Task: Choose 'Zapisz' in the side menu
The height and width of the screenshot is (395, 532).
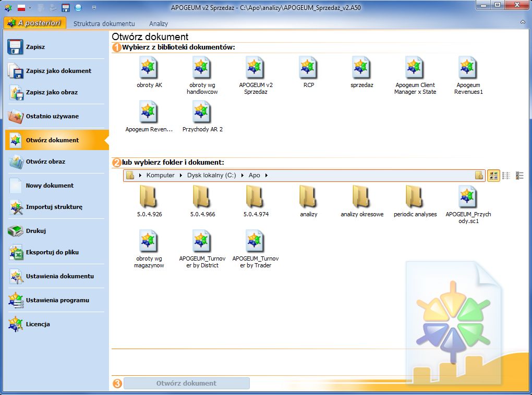Action: click(x=56, y=47)
